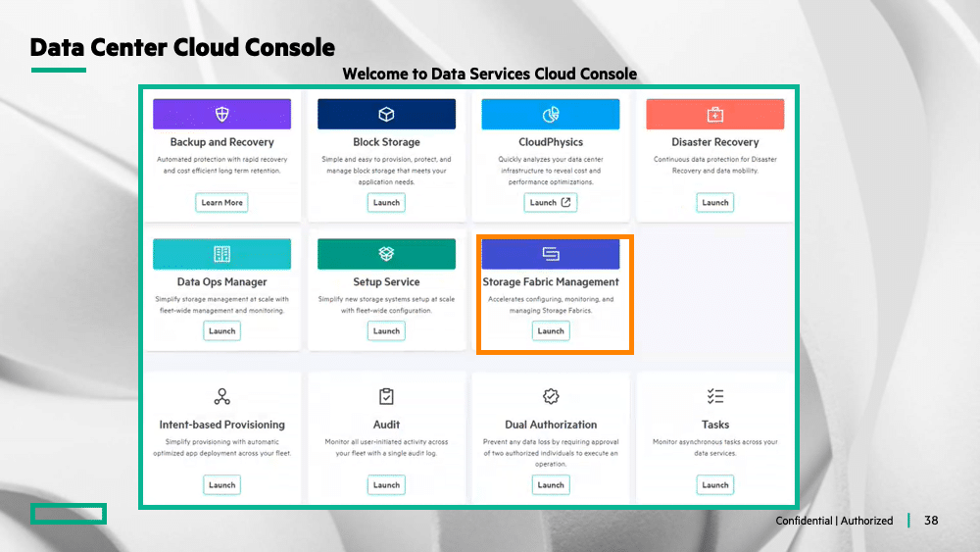Click the Tasks checklist icon

click(x=715, y=396)
